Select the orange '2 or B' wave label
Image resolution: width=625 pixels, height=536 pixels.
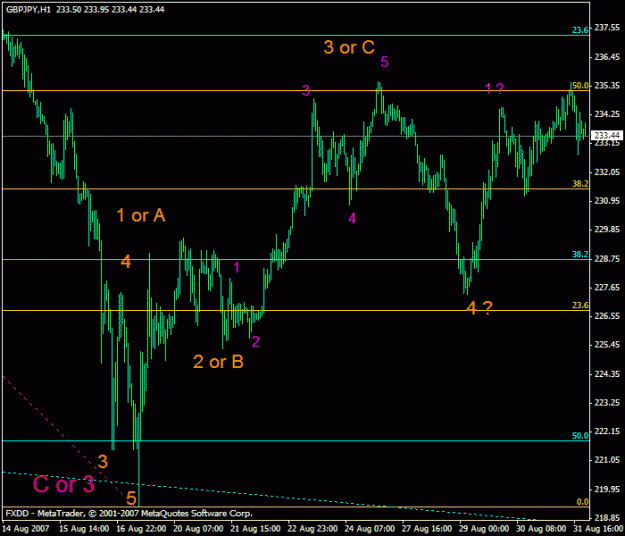pyautogui.click(x=218, y=362)
